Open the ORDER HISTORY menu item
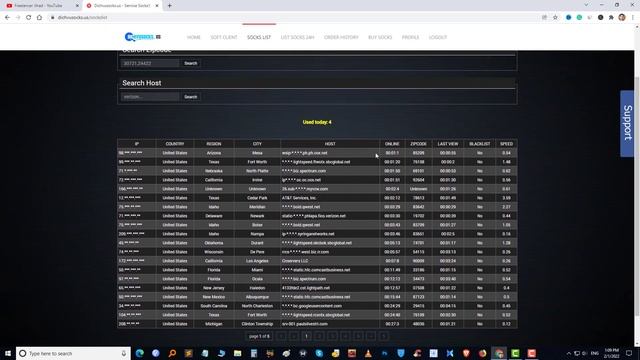The height and width of the screenshot is (360, 640). click(x=341, y=37)
